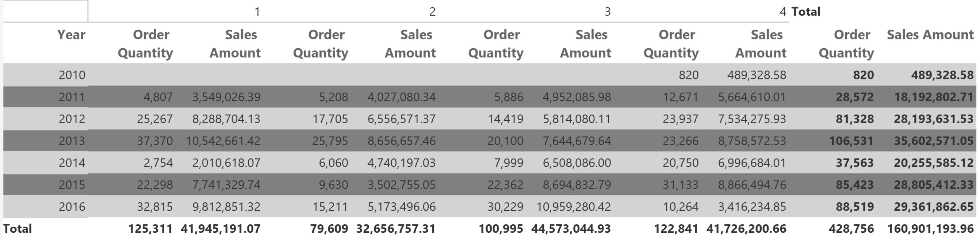Click the Sales Amount header under Total
980x240 pixels.
[x=930, y=35]
